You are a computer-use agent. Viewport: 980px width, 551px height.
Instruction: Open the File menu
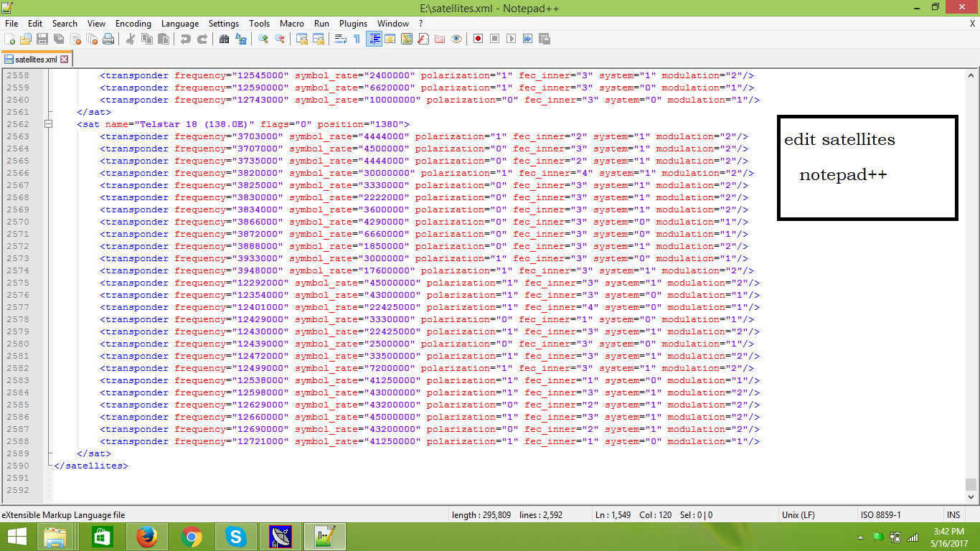click(x=11, y=24)
